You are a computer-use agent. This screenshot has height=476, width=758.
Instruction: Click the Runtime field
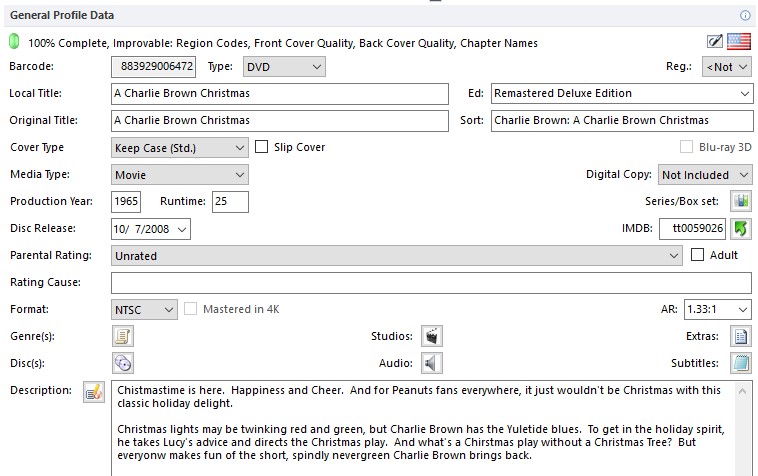(230, 202)
